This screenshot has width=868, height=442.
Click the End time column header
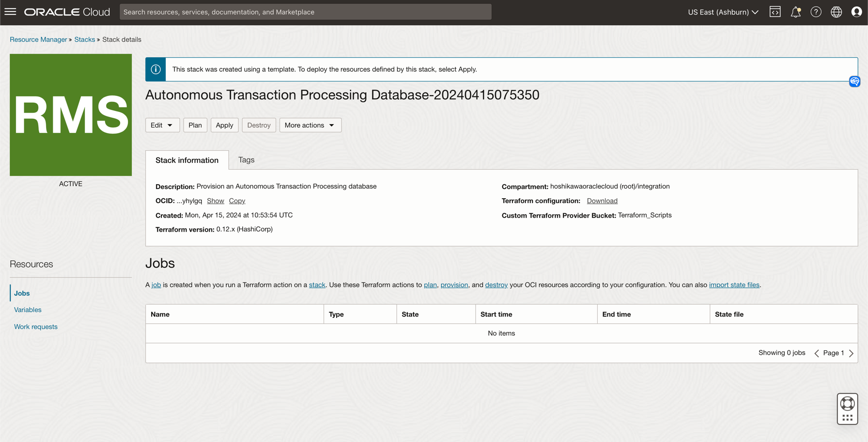654,314
